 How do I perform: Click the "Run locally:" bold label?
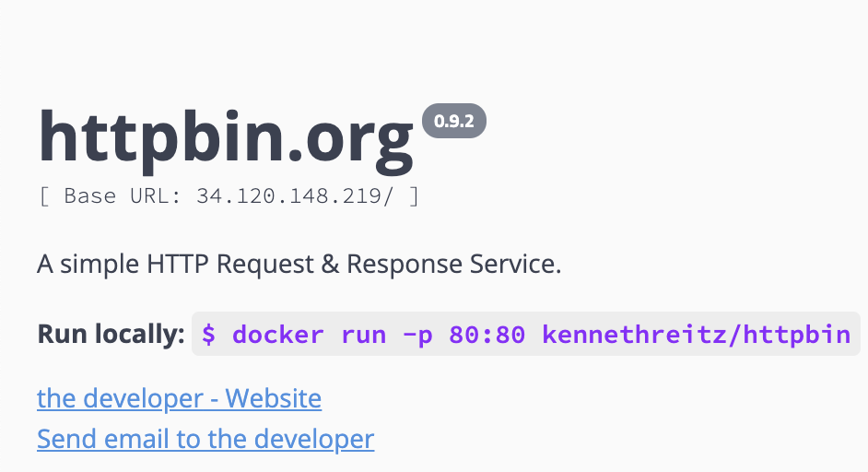point(111,335)
